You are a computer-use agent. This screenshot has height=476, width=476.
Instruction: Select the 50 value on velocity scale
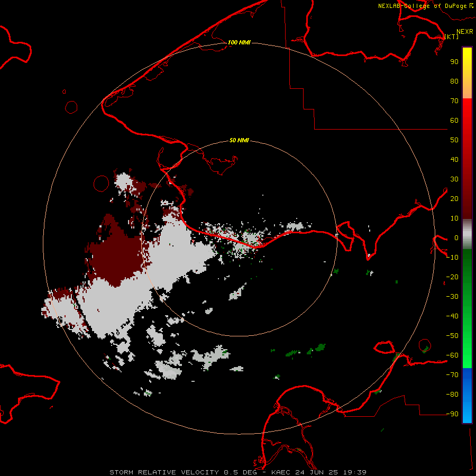(x=454, y=140)
